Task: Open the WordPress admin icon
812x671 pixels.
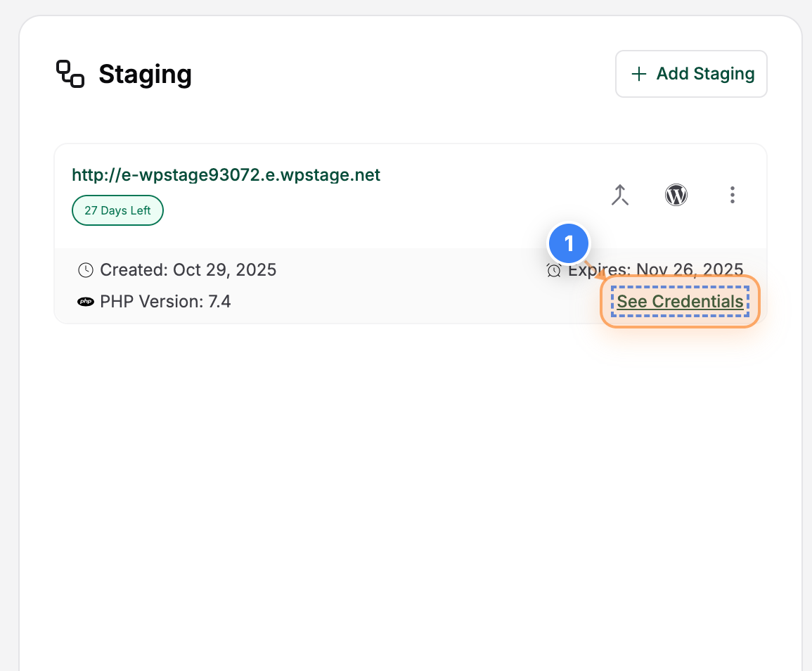Action: 676,195
